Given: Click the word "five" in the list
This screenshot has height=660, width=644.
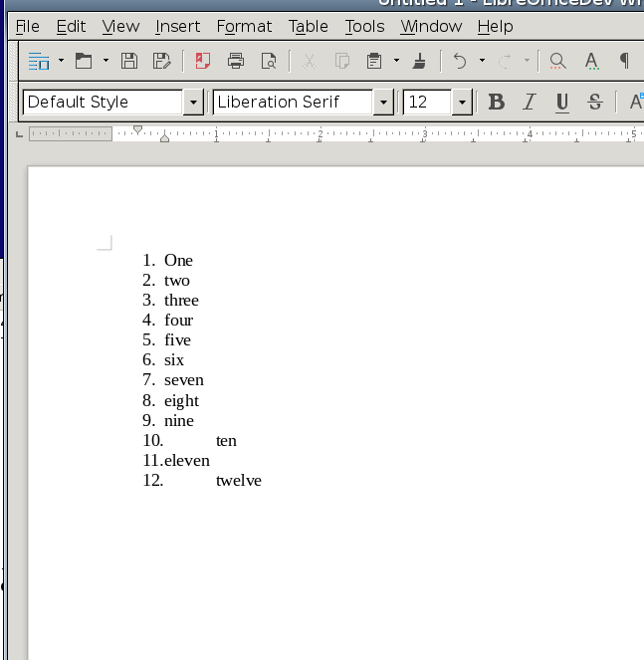Looking at the screenshot, I should click(x=177, y=340).
